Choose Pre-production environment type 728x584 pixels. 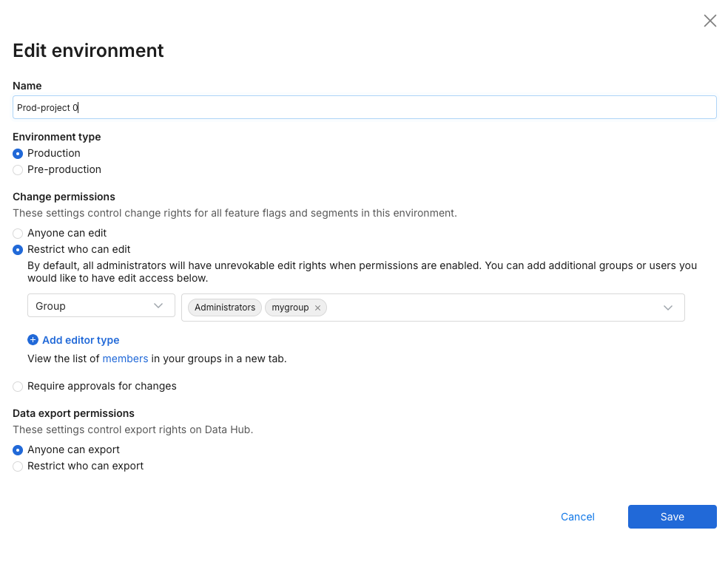[18, 170]
